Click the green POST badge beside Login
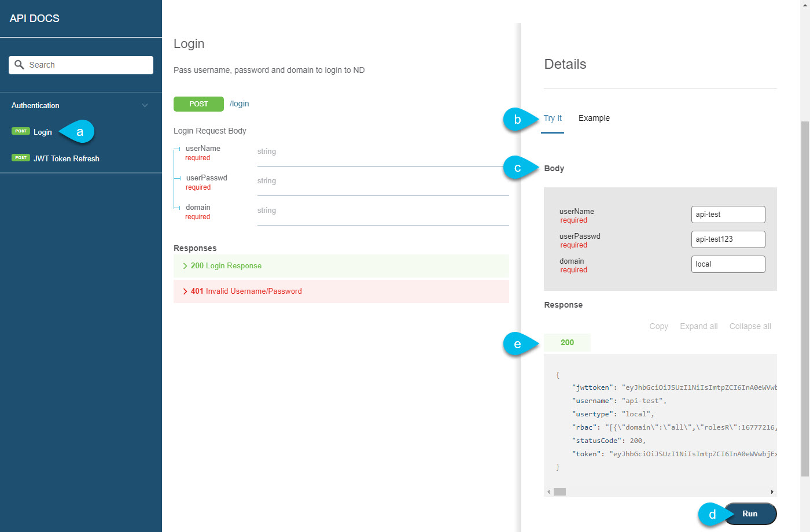The image size is (810, 532). tap(20, 132)
